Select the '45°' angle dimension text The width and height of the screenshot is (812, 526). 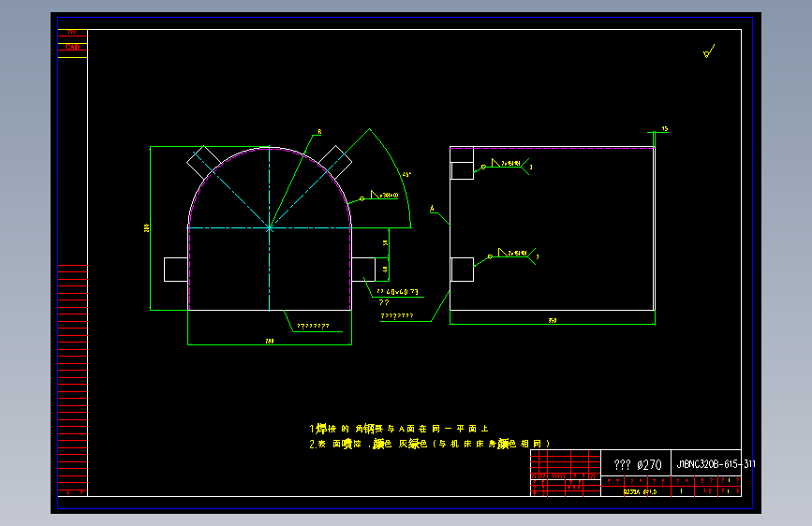(407, 174)
